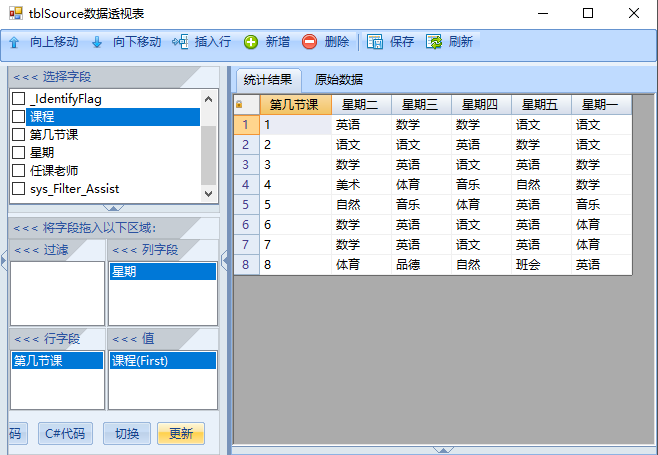Image resolution: width=658 pixels, height=455 pixels.
Task: Click the save icon in toolbar
Action: [x=375, y=42]
